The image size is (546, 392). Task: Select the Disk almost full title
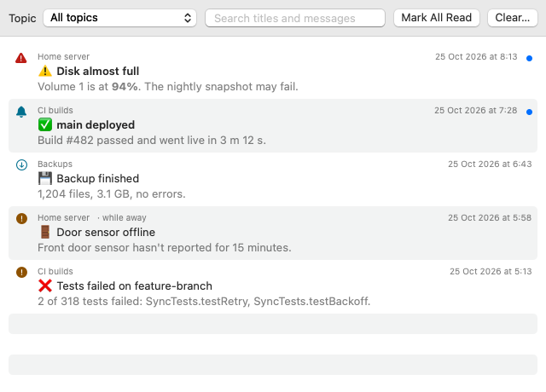(x=98, y=72)
